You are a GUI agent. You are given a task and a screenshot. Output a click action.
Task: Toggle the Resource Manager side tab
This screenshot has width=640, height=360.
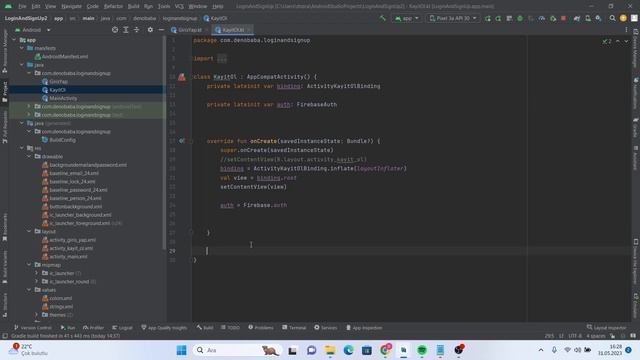point(5,51)
